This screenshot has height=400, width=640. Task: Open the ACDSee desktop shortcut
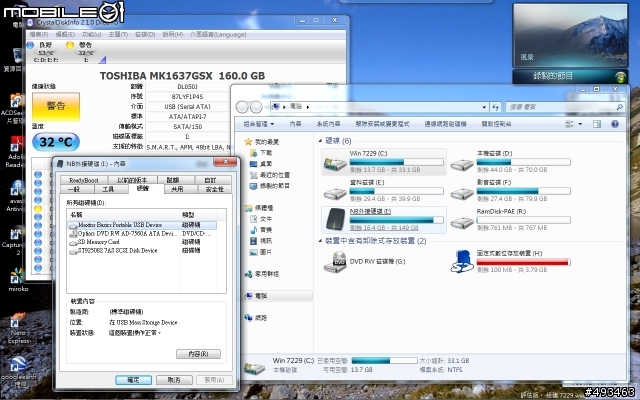(x=16, y=108)
